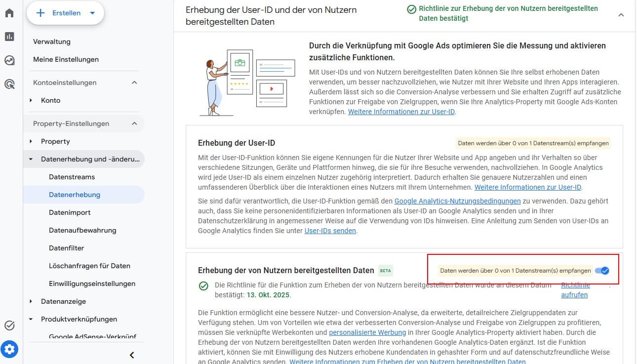Image resolution: width=637 pixels, height=364 pixels.
Task: Click the green checkmark next to Richtlinie confirmation date
Action: tap(203, 285)
